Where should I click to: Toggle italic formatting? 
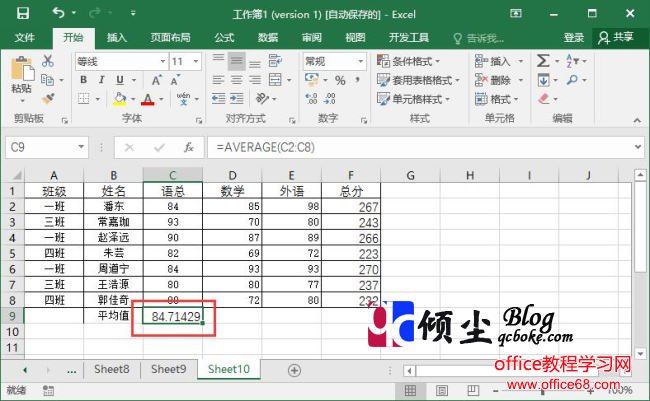point(102,80)
